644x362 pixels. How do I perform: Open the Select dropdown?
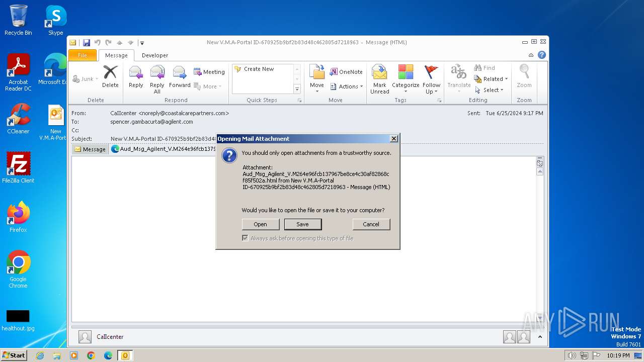pos(489,90)
